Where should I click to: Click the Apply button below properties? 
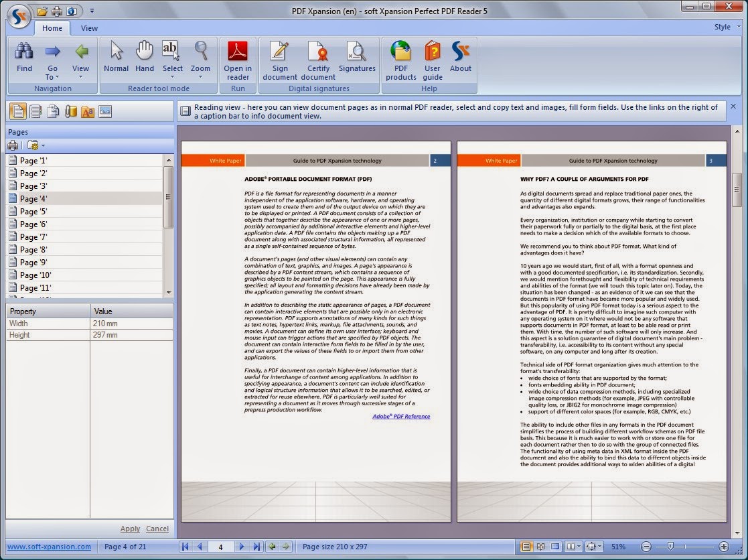pyautogui.click(x=130, y=529)
